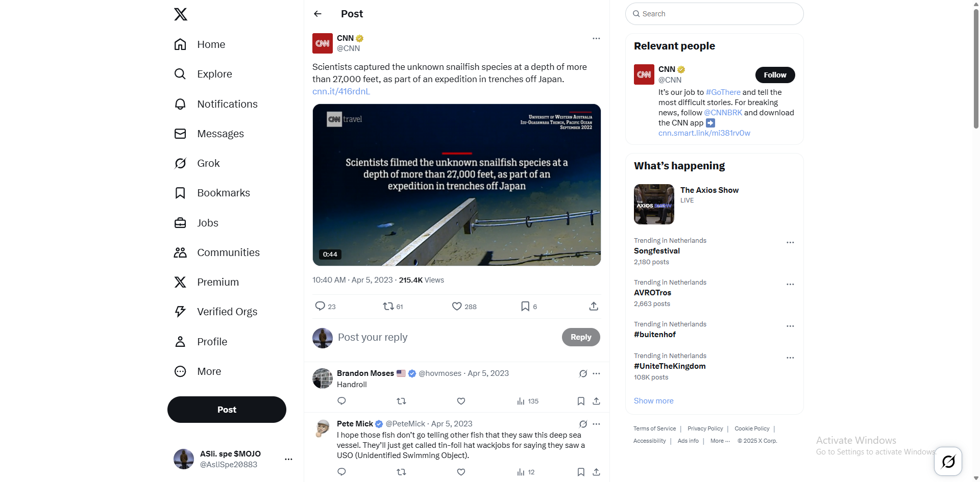
Task: Click the back arrow next to Post
Action: (x=317, y=14)
